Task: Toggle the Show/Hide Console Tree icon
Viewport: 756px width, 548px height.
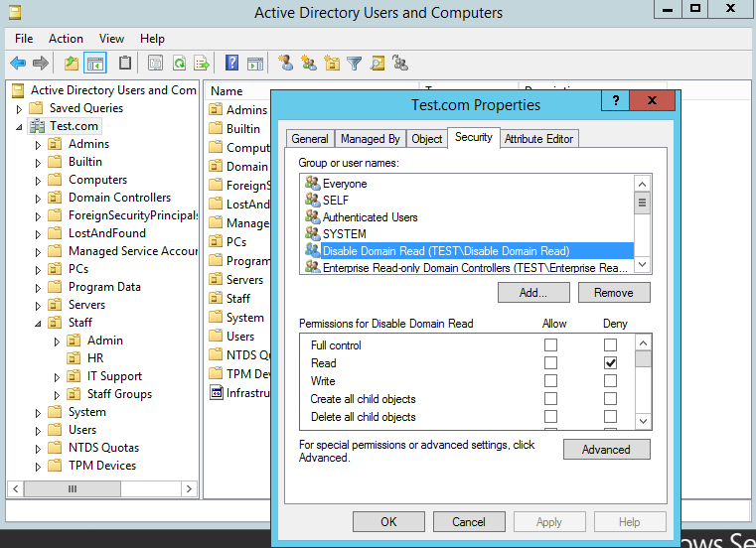Action: coord(95,63)
